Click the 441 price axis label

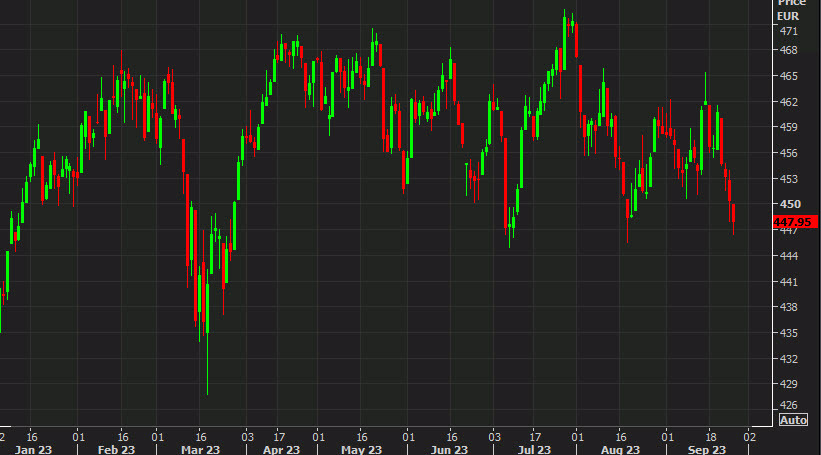pos(789,282)
